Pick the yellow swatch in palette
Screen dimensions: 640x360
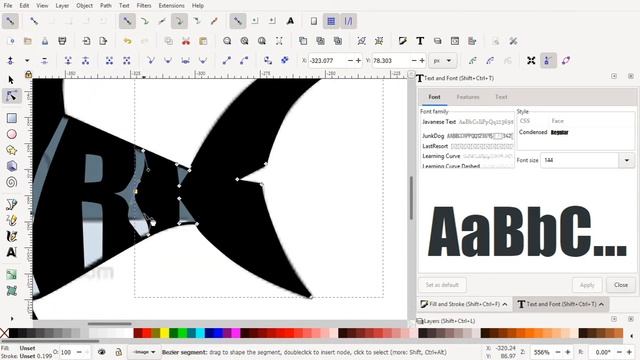point(164,333)
